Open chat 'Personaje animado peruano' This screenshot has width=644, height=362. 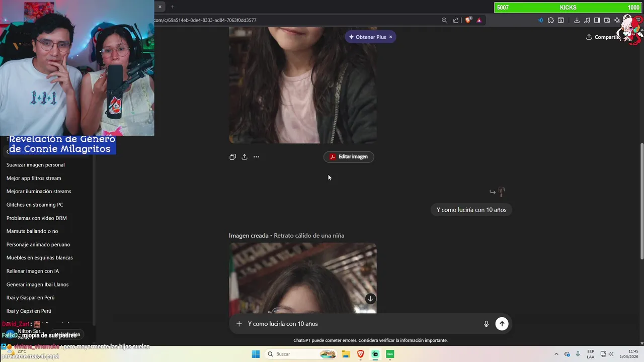(38, 244)
